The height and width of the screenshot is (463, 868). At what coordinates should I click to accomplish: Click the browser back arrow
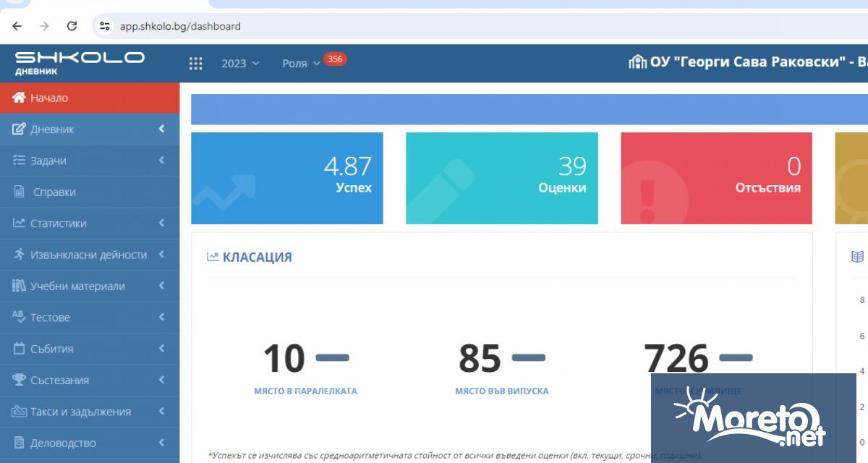[x=17, y=26]
